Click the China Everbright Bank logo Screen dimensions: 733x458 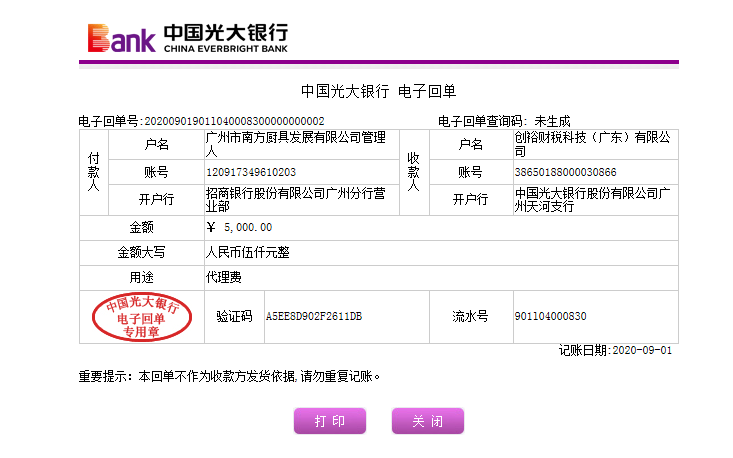187,38
